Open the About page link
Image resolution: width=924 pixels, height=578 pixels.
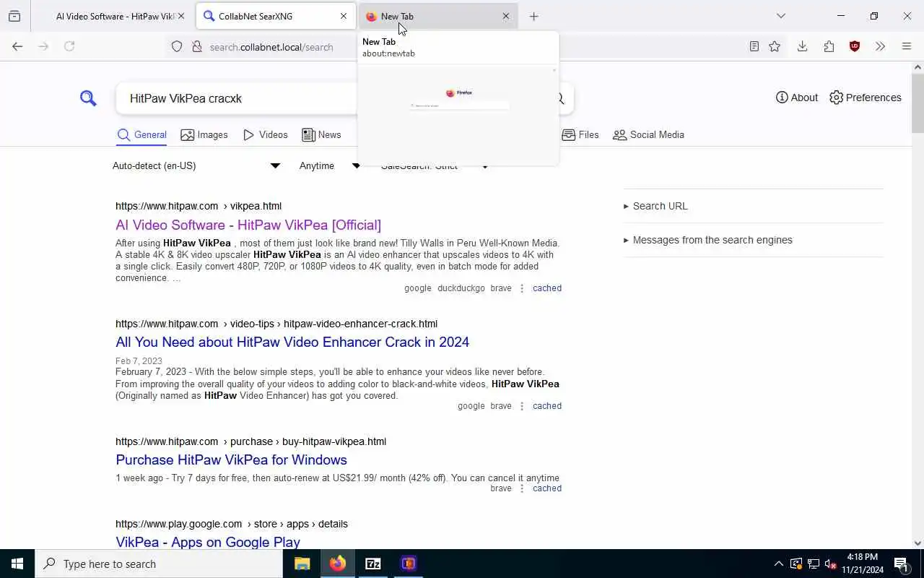(x=797, y=98)
